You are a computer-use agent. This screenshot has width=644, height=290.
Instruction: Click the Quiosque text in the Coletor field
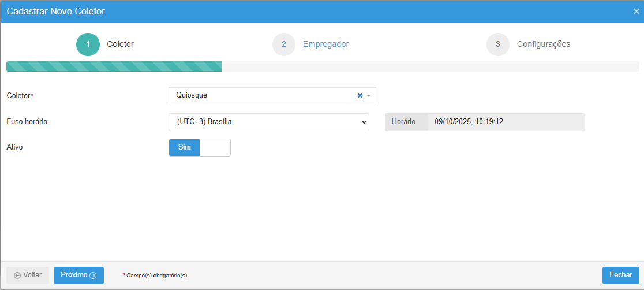coord(192,95)
